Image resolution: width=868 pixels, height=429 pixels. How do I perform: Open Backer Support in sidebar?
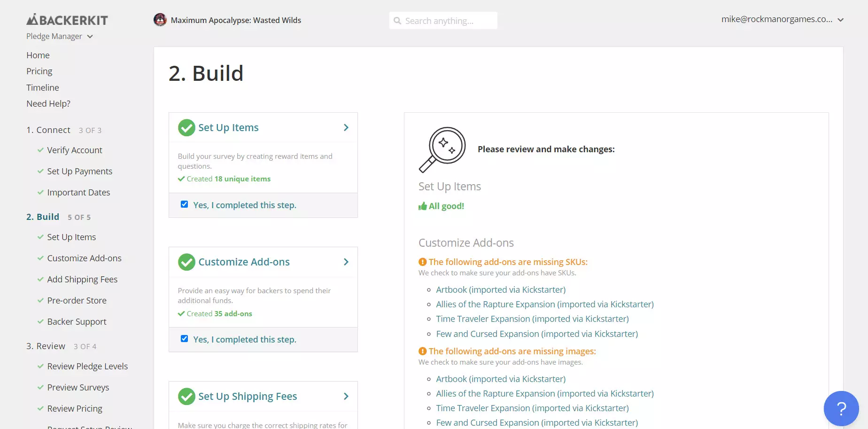pyautogui.click(x=77, y=321)
